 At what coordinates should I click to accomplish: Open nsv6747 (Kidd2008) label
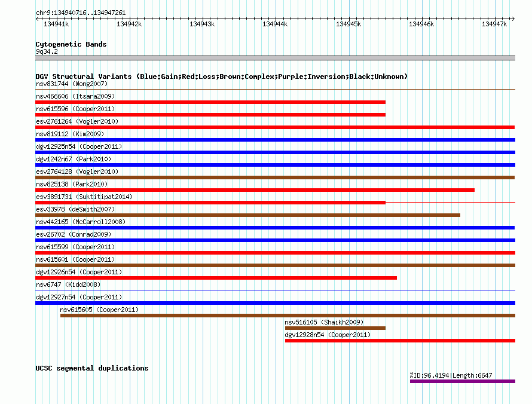point(68,284)
